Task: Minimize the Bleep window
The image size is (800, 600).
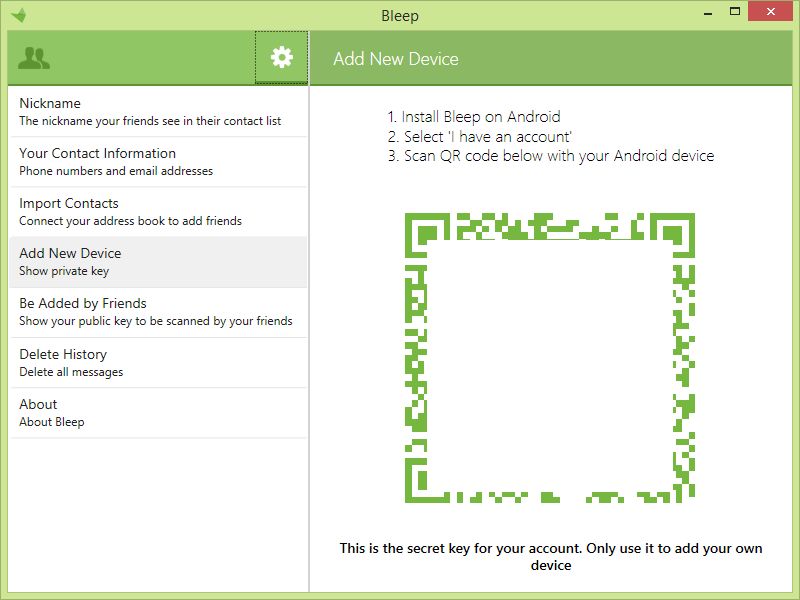Action: (708, 13)
